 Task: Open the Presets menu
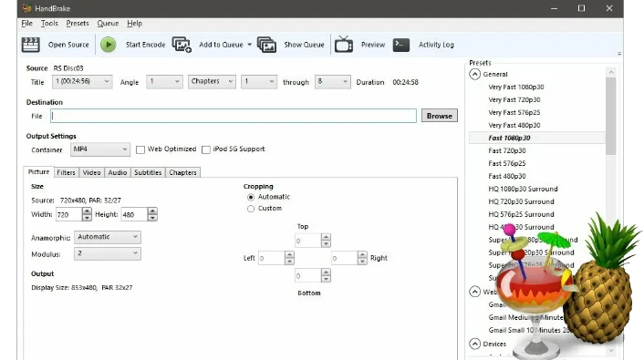coord(78,24)
